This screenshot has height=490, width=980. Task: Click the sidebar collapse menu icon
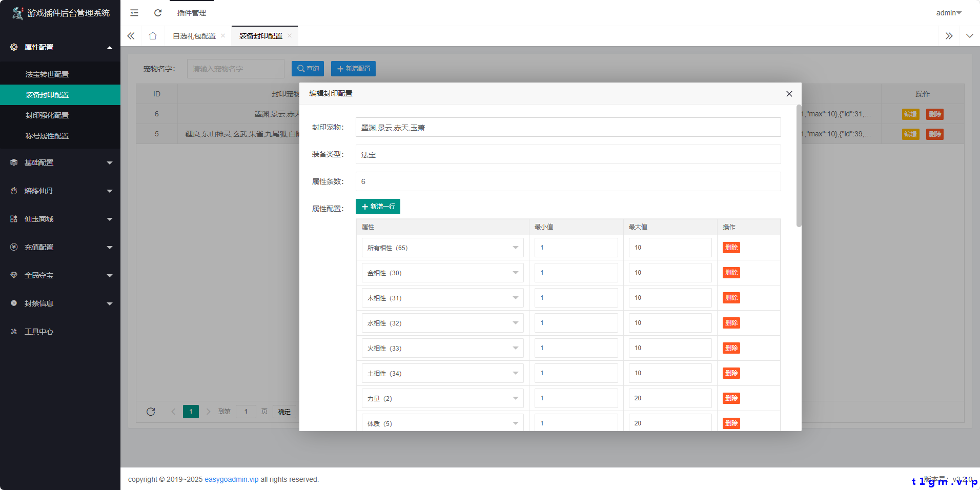pos(134,13)
